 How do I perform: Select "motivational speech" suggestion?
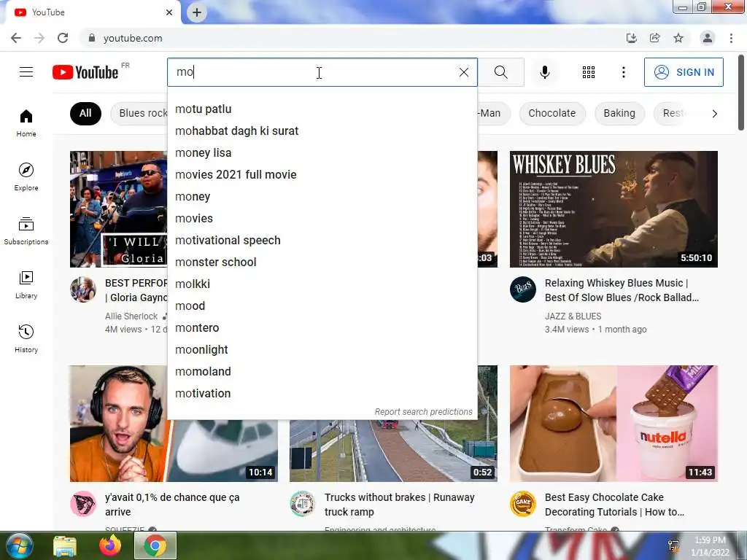point(322,241)
